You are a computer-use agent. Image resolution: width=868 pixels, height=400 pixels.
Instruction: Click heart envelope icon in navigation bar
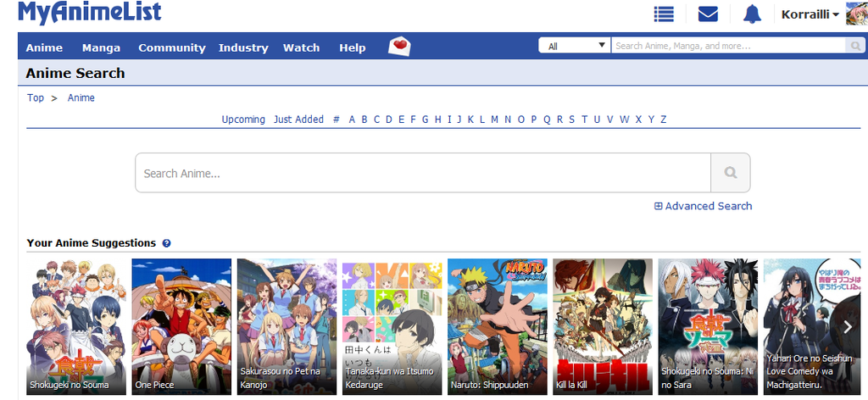(399, 47)
